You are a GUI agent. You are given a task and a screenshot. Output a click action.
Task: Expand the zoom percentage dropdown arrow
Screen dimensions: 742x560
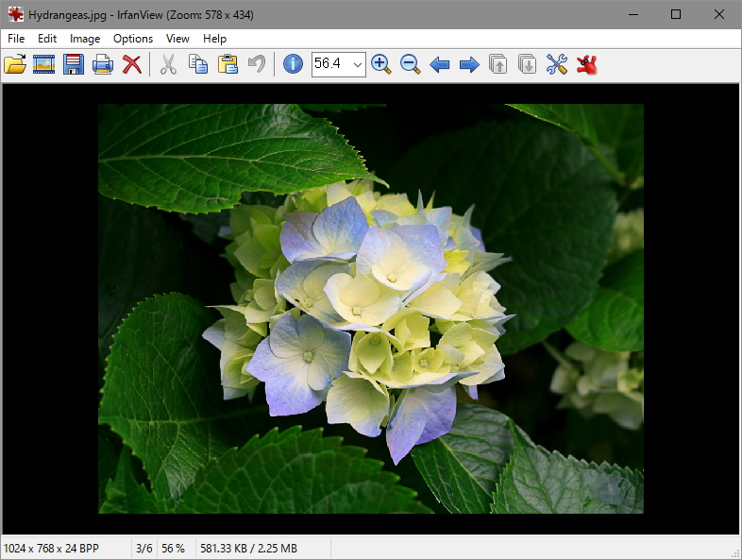click(357, 64)
